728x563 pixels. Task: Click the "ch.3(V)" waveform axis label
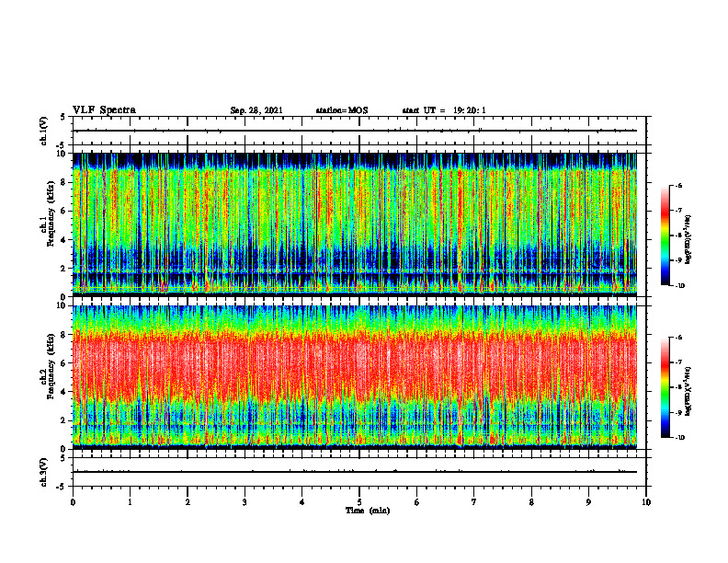pyautogui.click(x=44, y=472)
